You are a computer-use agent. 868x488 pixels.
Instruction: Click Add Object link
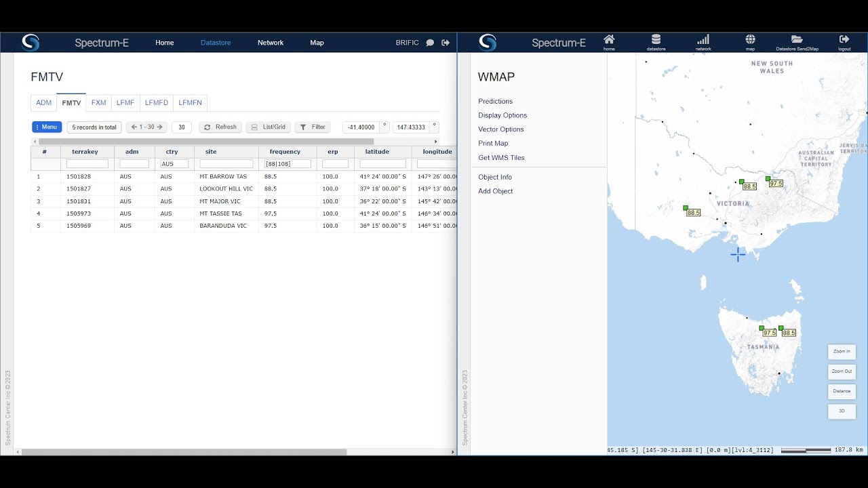click(x=496, y=191)
